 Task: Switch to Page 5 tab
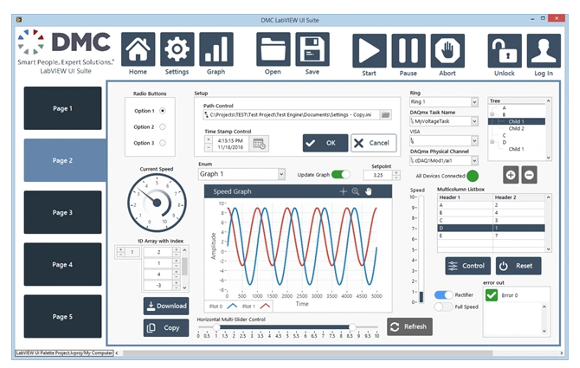63,317
